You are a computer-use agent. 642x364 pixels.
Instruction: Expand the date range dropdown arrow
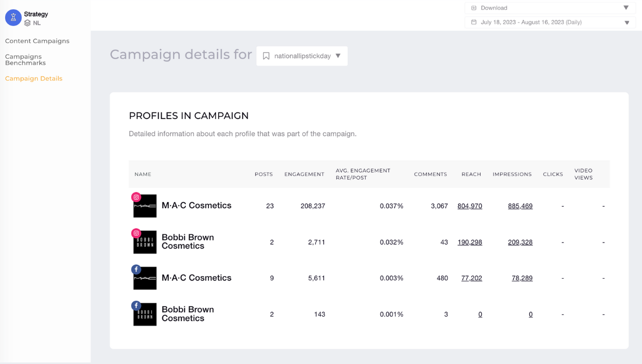point(627,22)
